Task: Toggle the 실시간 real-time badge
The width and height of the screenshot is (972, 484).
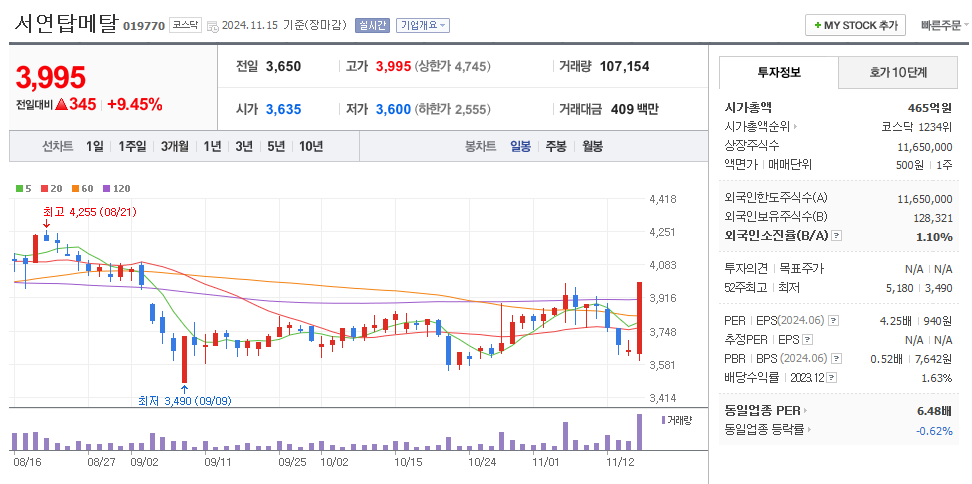Action: 372,25
